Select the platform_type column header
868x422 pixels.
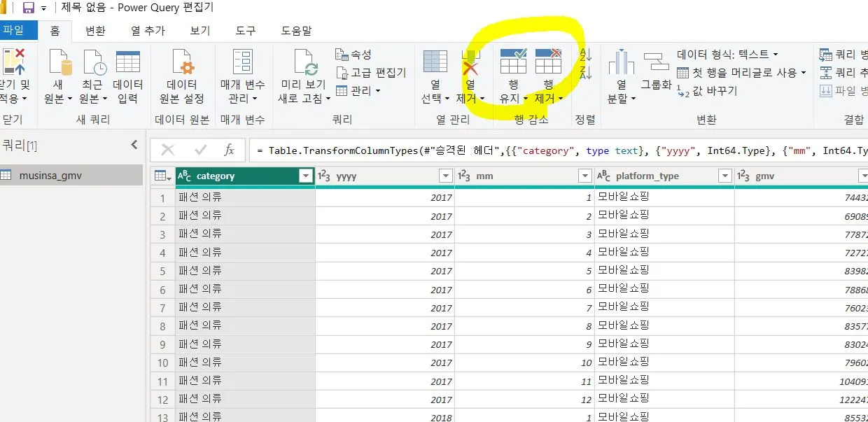point(664,176)
